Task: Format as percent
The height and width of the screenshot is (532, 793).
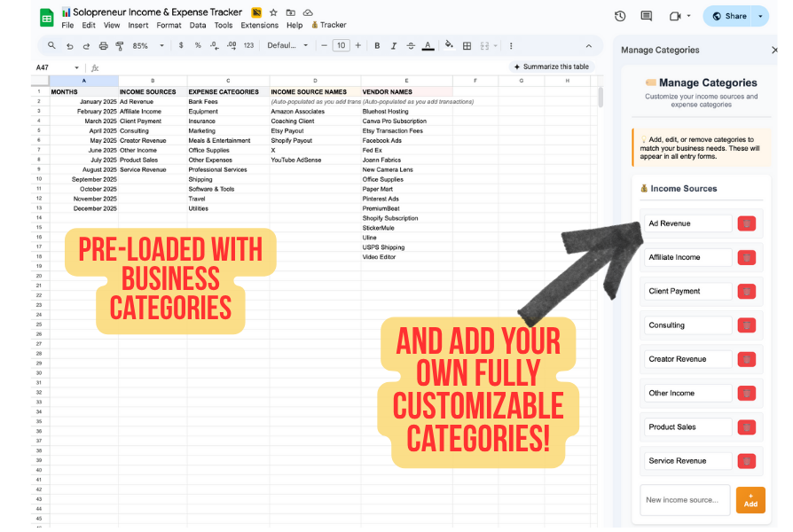Action: [198, 45]
